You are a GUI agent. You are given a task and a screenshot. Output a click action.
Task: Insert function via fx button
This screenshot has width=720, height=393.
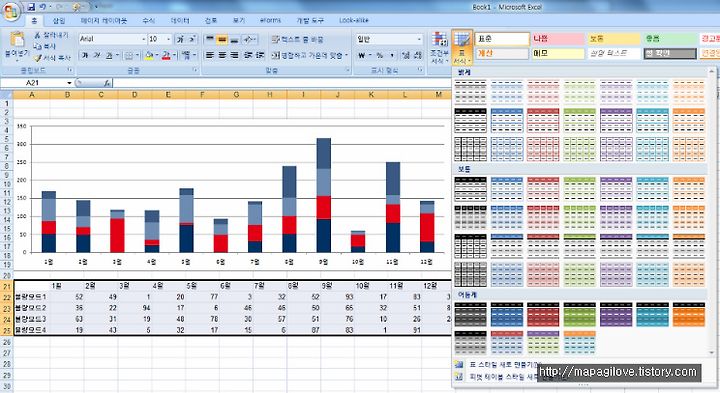pyautogui.click(x=106, y=83)
